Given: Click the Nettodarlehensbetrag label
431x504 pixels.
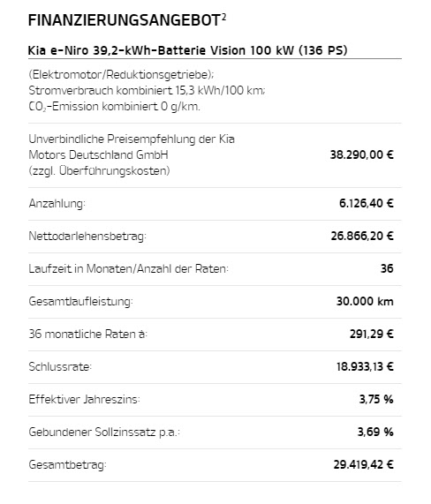Looking at the screenshot, I should (87, 237).
